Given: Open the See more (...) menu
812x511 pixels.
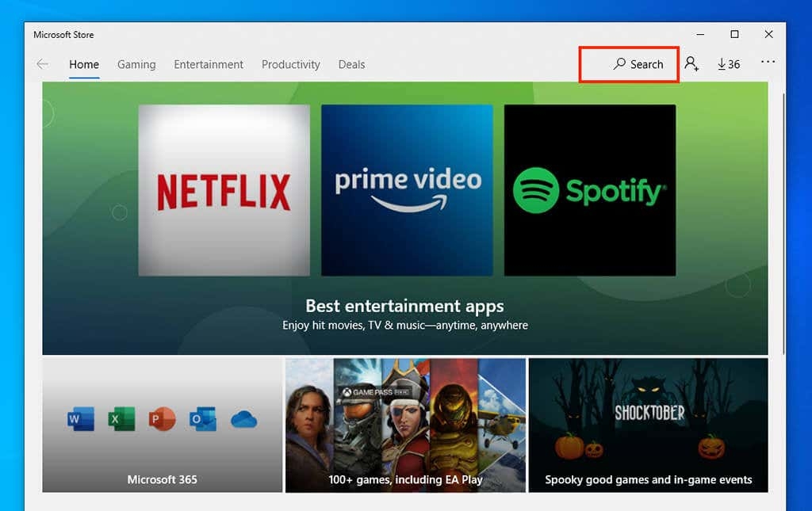Looking at the screenshot, I should click(767, 64).
